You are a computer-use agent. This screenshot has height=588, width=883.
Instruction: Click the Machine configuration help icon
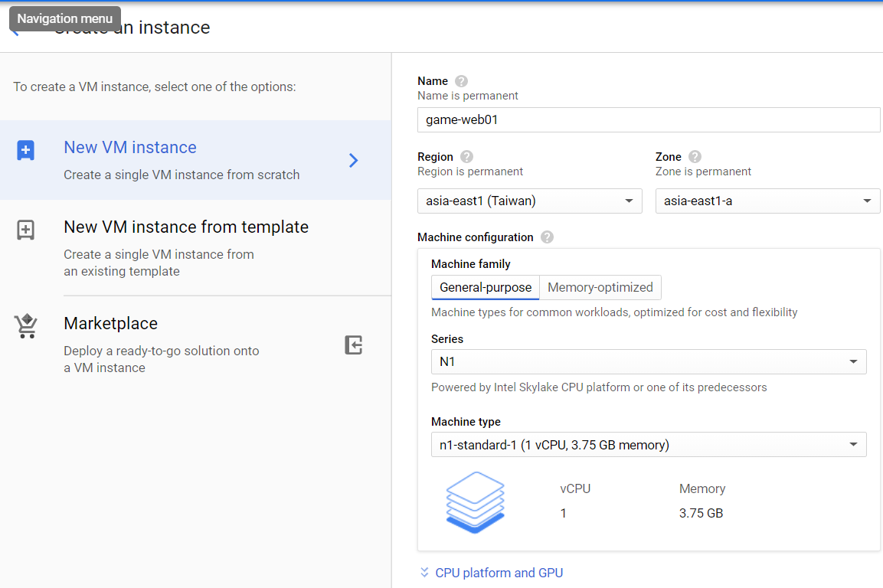tap(547, 237)
